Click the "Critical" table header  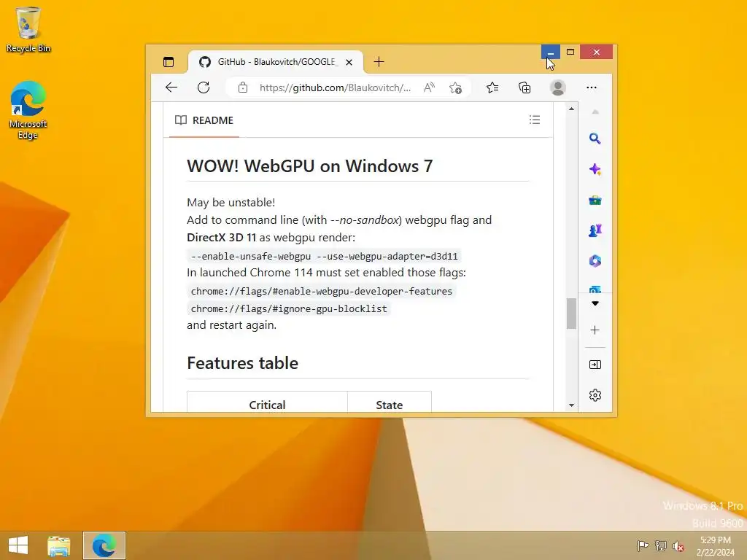point(267,405)
